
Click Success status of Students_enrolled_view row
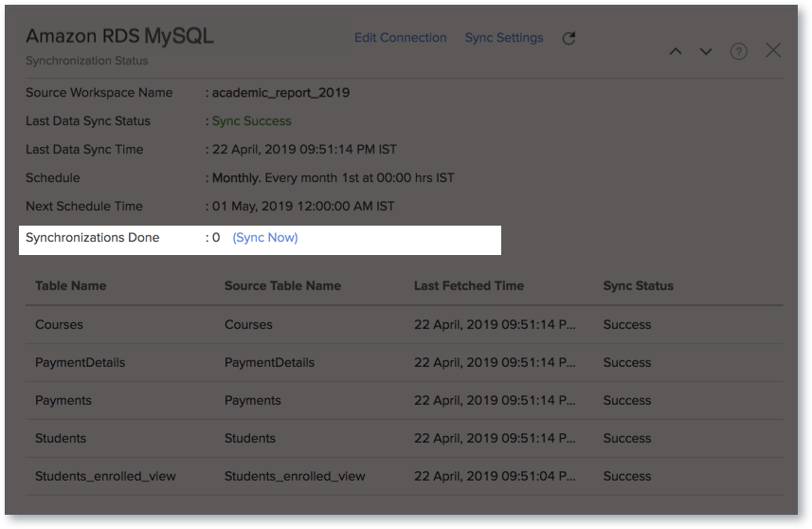point(627,476)
